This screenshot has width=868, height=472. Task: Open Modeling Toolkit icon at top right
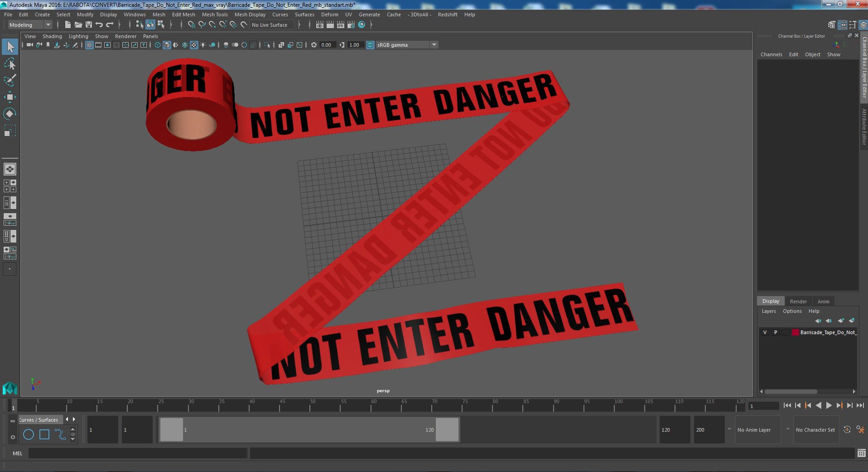(x=832, y=25)
